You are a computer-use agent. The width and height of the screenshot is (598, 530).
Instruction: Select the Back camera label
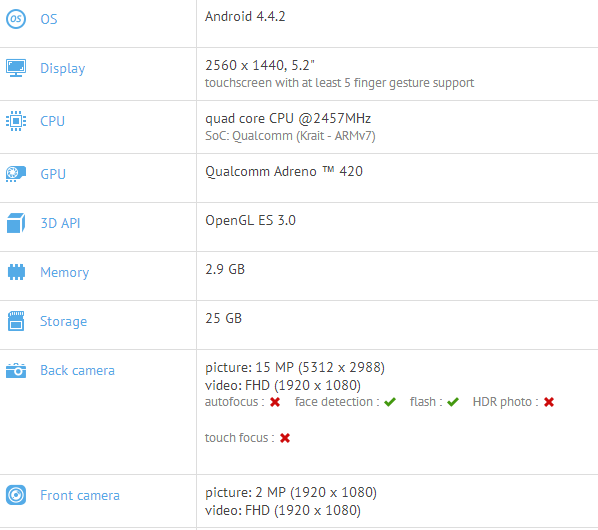[x=77, y=370]
